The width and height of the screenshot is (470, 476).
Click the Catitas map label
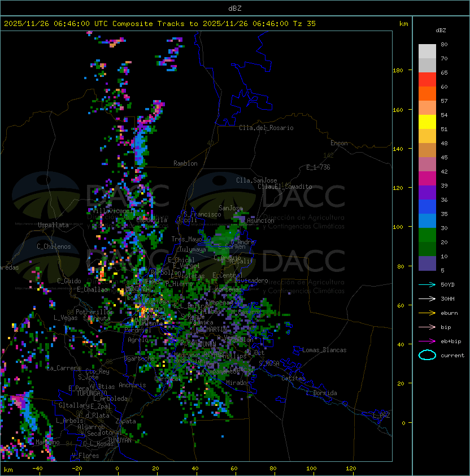293,378
